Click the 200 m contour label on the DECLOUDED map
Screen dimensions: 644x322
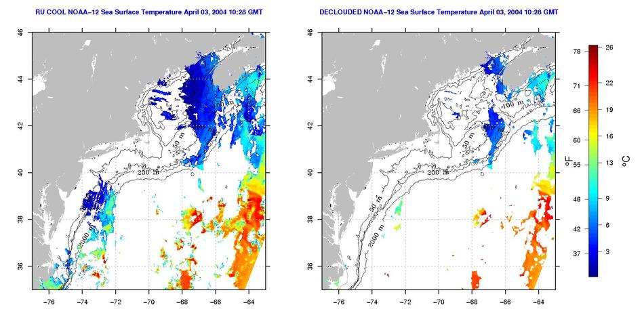click(x=437, y=173)
